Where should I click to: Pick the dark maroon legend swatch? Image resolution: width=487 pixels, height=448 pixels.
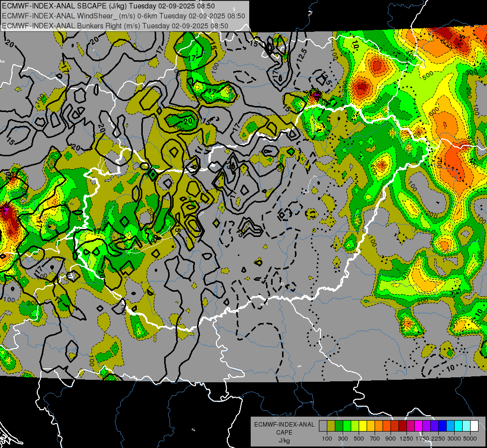click(x=402, y=426)
